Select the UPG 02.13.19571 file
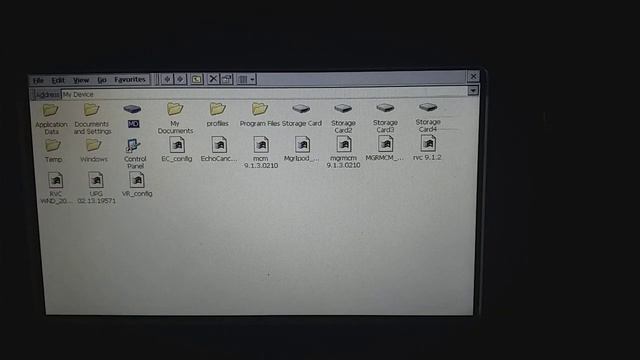 (x=96, y=188)
